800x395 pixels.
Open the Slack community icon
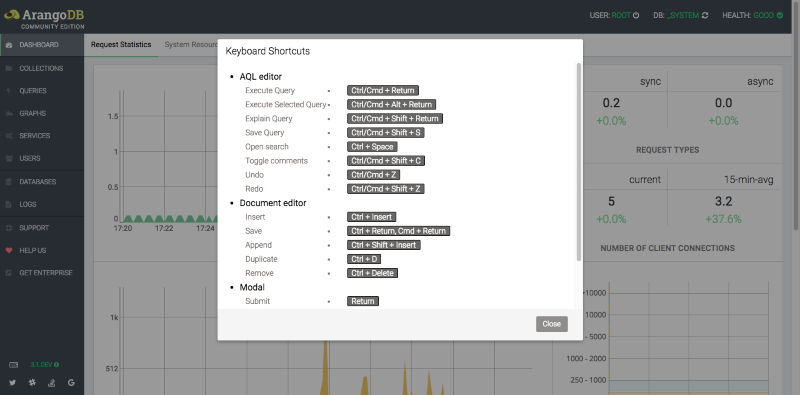(x=32, y=382)
